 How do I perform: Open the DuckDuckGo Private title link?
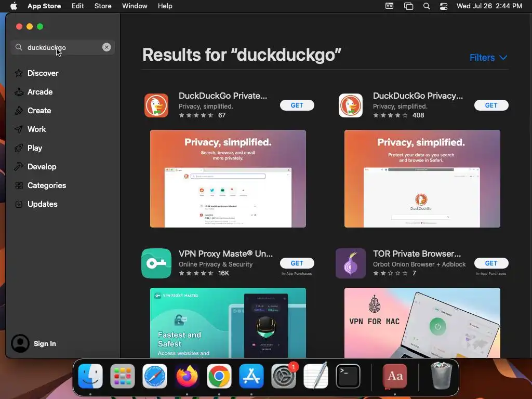pyautogui.click(x=223, y=96)
